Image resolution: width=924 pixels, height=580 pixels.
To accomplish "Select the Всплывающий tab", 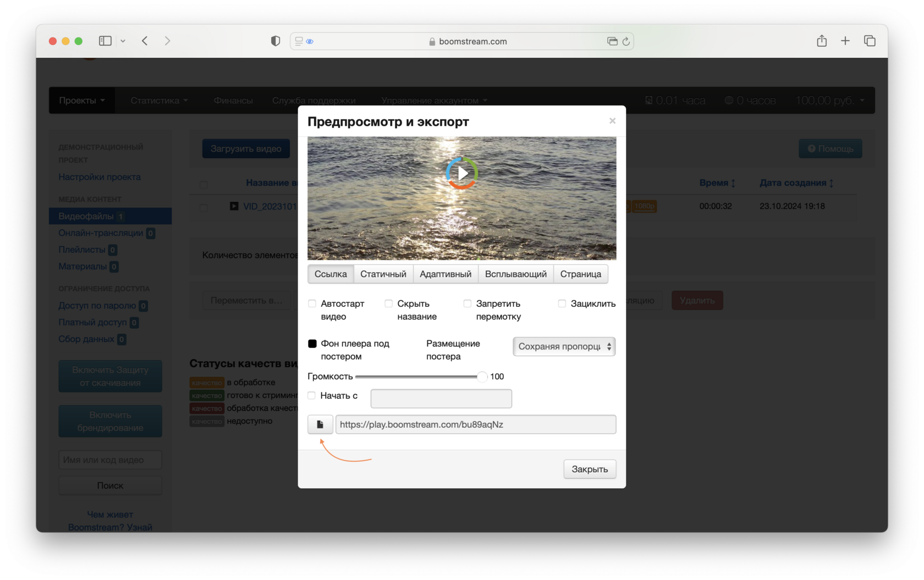I will click(516, 274).
